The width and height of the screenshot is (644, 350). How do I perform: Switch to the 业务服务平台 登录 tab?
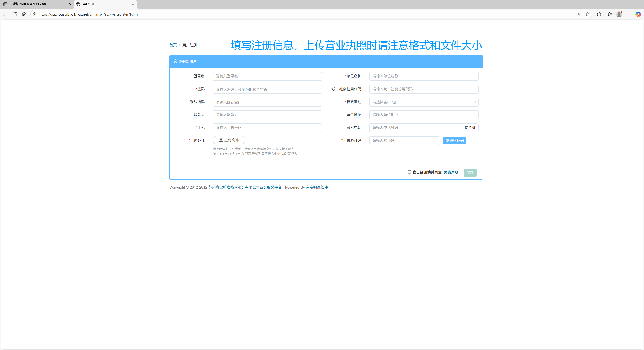(40, 4)
